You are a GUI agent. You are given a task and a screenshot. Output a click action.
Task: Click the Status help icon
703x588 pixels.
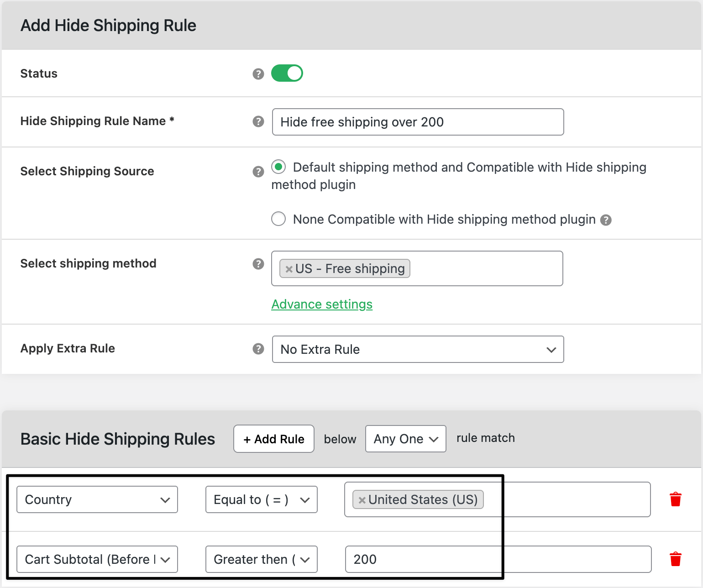258,73
